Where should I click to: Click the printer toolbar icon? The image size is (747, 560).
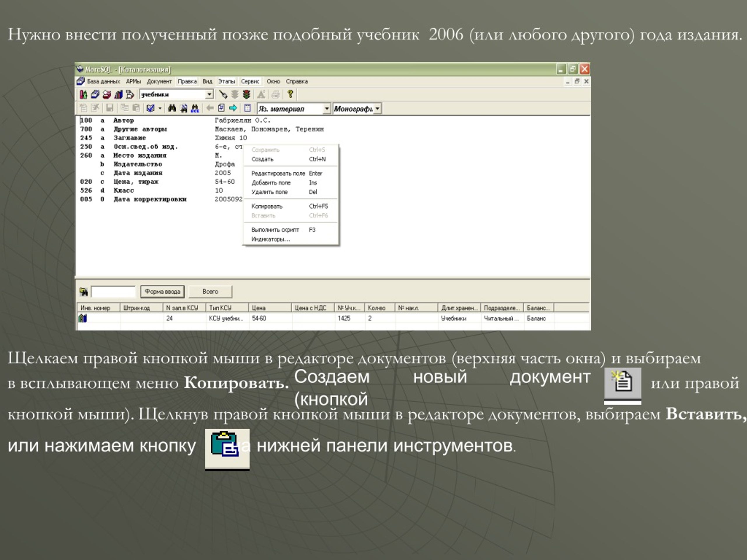[275, 94]
